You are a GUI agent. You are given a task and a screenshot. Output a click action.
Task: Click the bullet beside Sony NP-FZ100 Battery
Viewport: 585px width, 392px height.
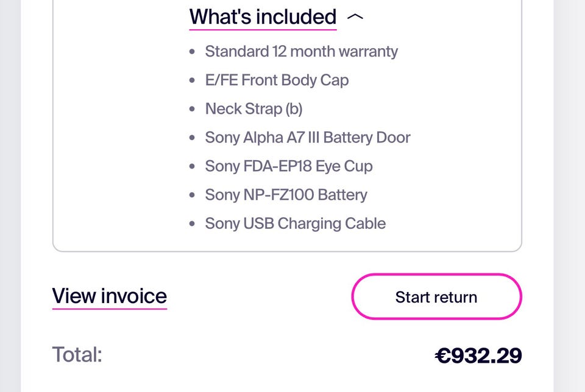[193, 195]
